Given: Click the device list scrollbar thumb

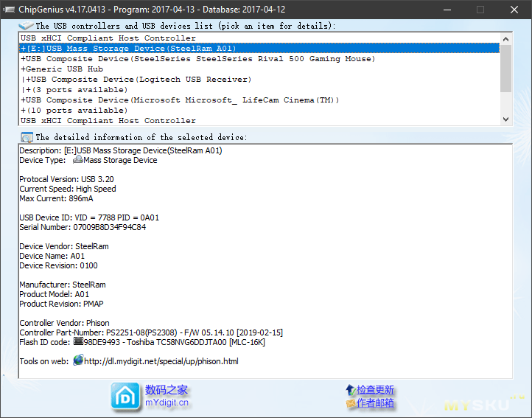Looking at the screenshot, I should (505, 69).
